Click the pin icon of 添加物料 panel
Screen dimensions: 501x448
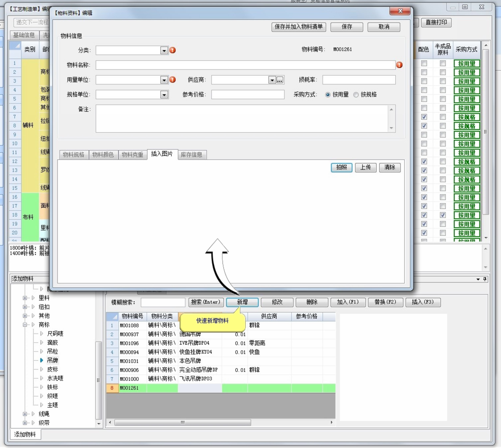[485, 279]
